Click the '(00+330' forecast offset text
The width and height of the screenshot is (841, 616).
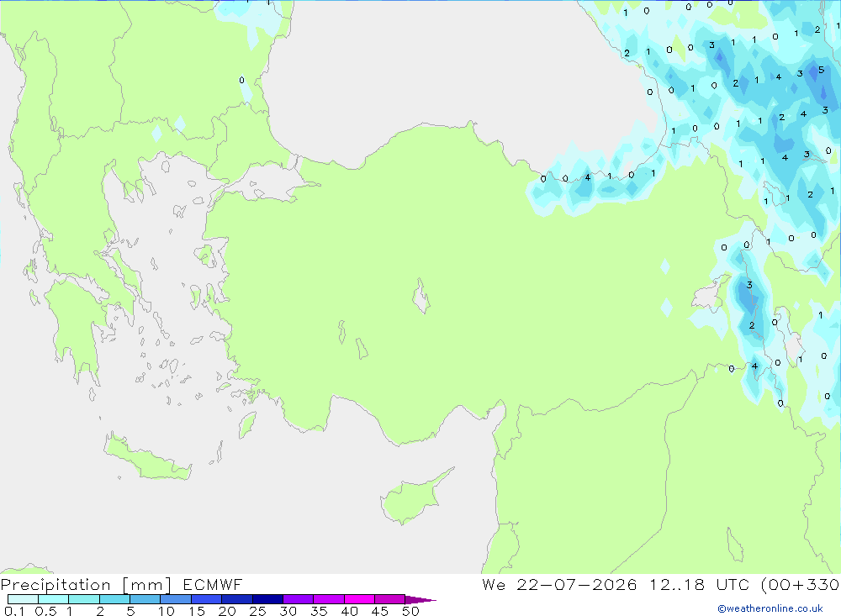801,584
